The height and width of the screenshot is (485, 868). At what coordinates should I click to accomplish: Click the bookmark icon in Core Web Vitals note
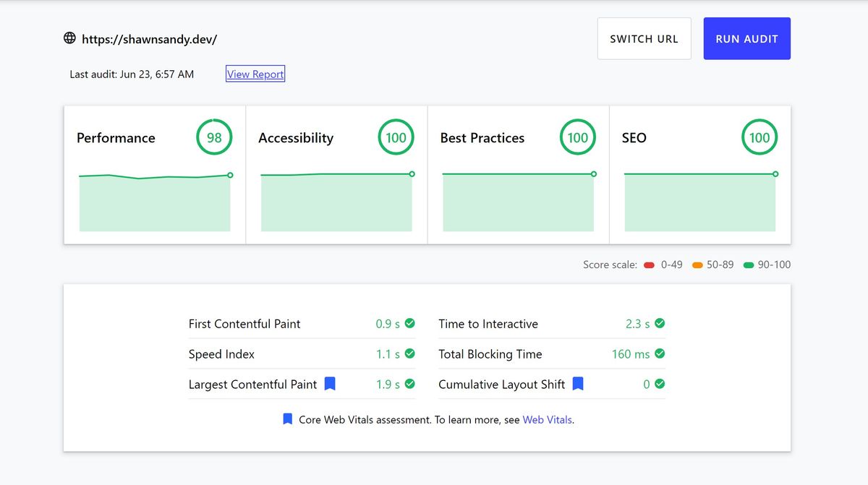coord(287,419)
